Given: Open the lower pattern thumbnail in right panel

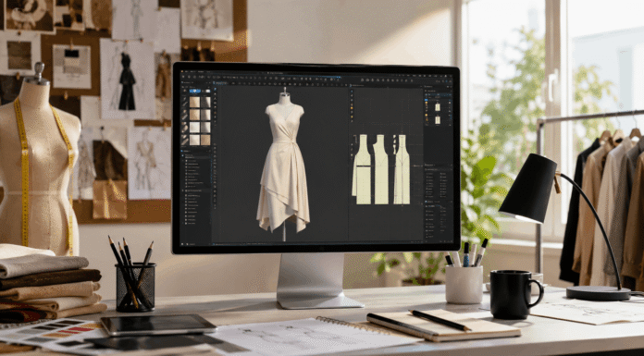Looking at the screenshot, I should (438, 120).
